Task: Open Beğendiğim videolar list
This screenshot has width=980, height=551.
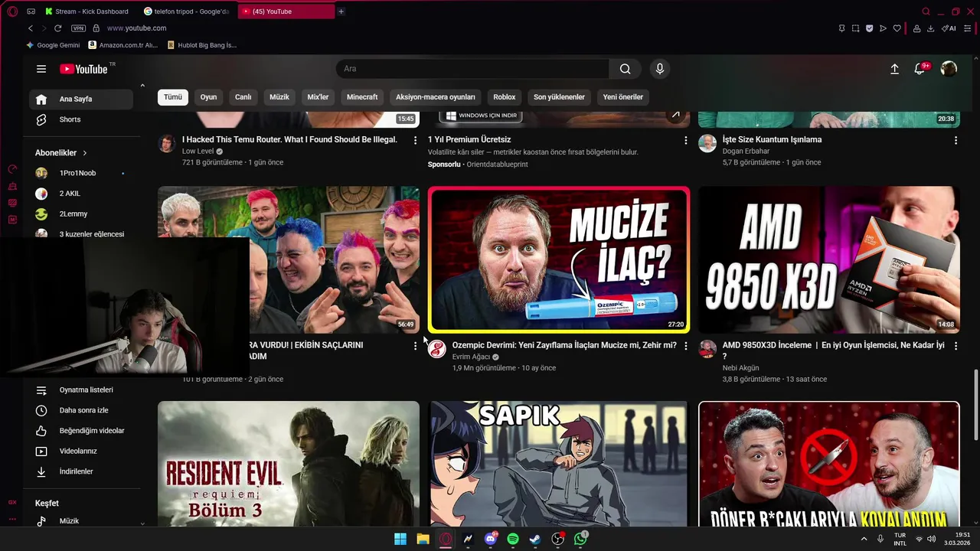Action: tap(80, 431)
